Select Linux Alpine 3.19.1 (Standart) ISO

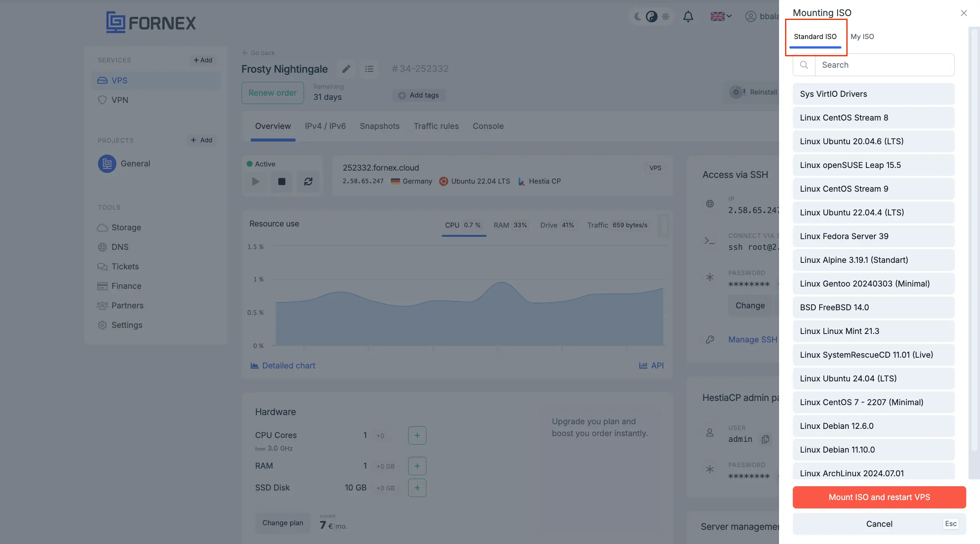tap(874, 260)
